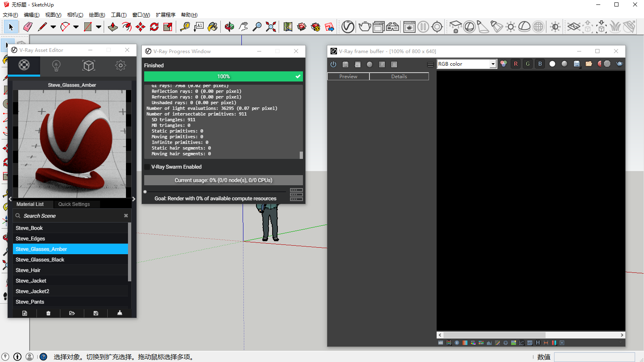Pick the Tape Measure tool
Screen dimensions: 644x362
[185, 27]
